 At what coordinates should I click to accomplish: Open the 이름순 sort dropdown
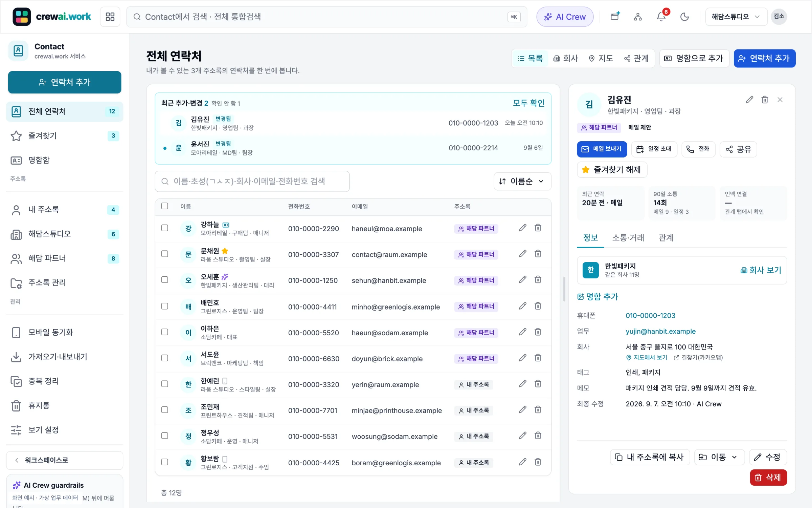pos(522,182)
